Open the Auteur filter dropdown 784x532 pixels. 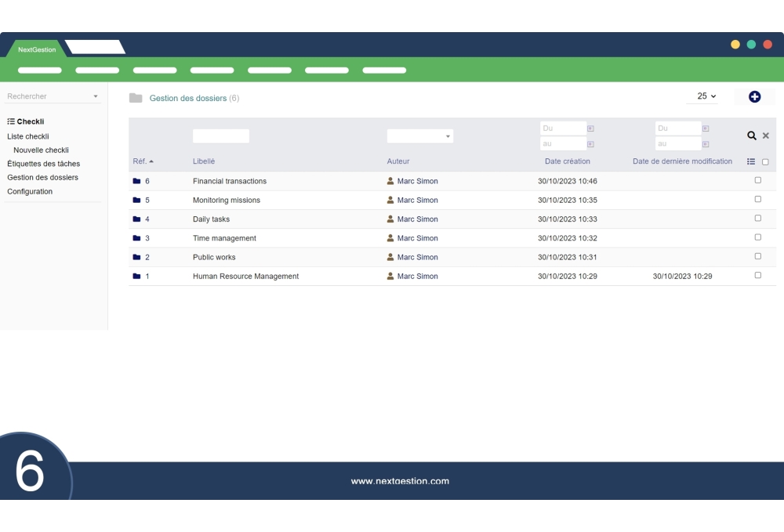[420, 135]
